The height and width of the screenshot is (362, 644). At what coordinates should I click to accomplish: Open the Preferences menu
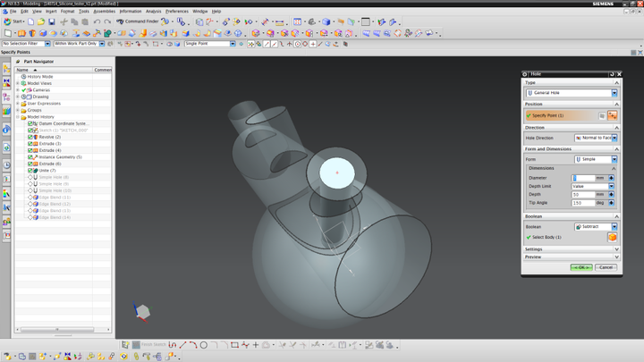tap(177, 12)
